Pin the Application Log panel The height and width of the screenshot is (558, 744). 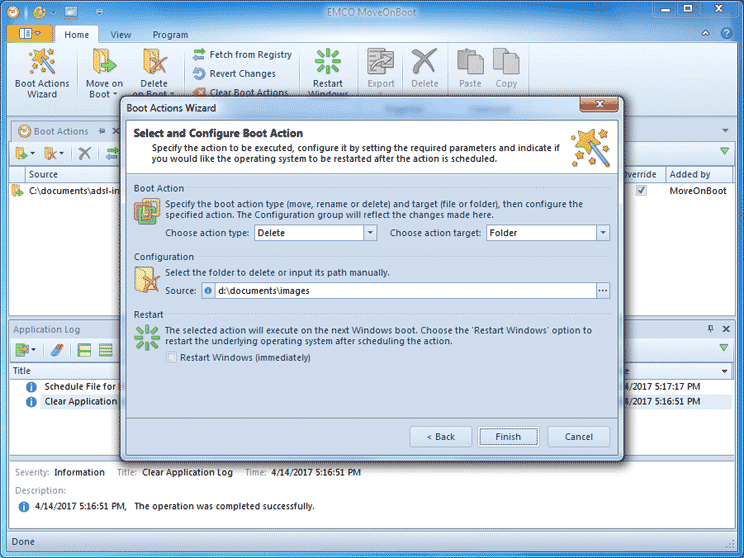click(x=710, y=329)
